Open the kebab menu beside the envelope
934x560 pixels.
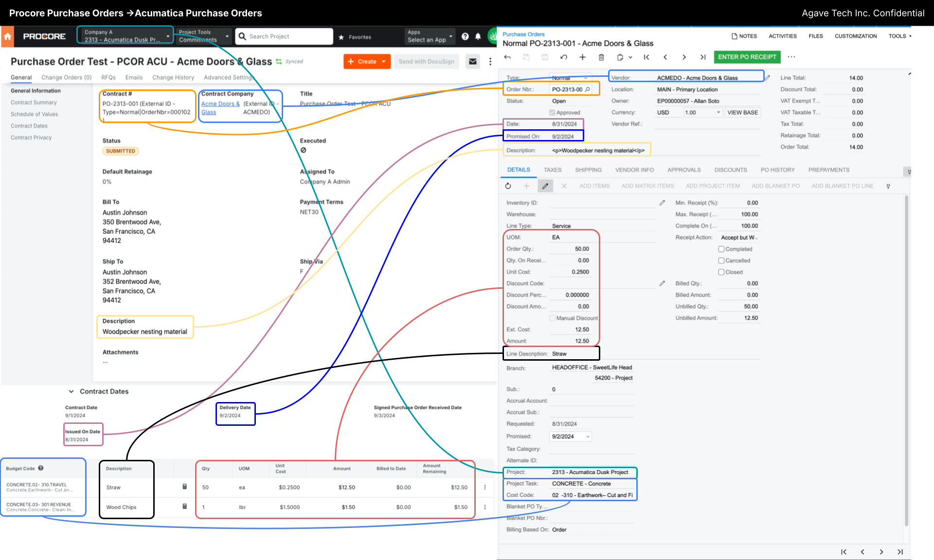[x=490, y=62]
